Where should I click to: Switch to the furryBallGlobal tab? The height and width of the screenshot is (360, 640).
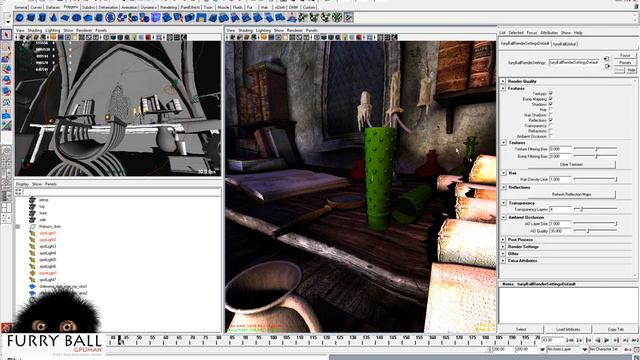point(565,44)
